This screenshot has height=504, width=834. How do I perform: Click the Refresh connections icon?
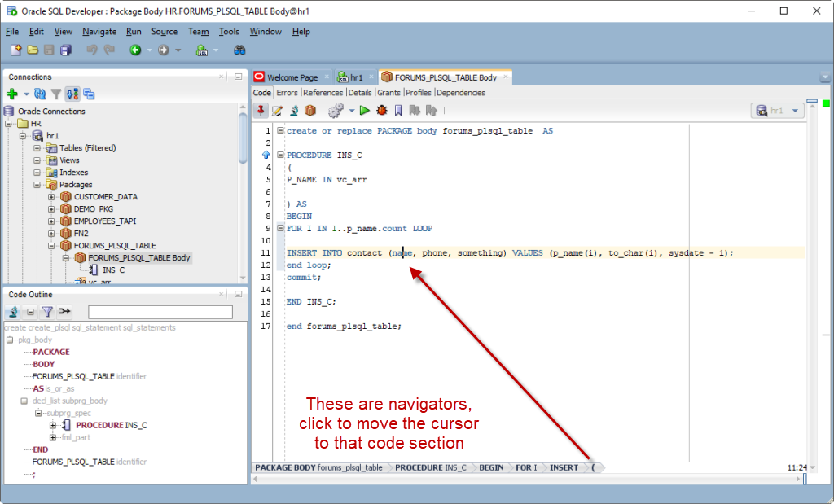pyautogui.click(x=40, y=94)
